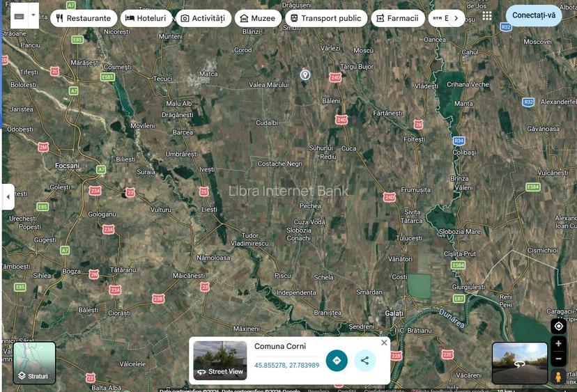577x392 pixels.
Task: Open the Google apps grid
Action: pyautogui.click(x=486, y=16)
